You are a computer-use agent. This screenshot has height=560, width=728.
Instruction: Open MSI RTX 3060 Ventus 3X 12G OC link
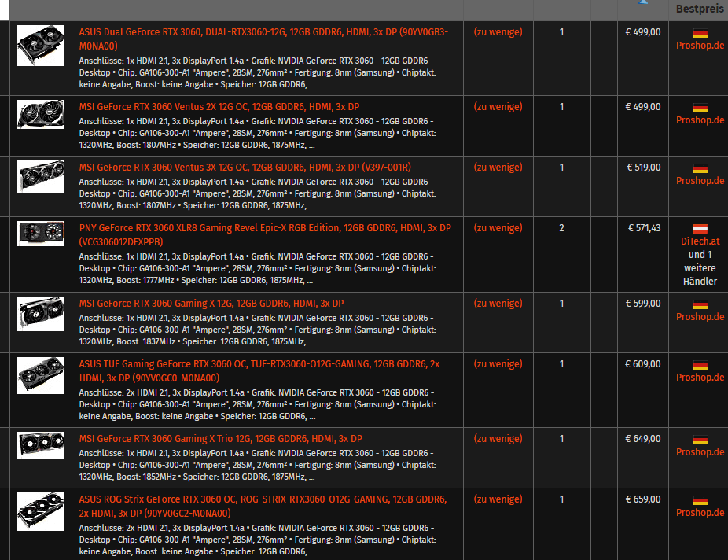tap(245, 168)
